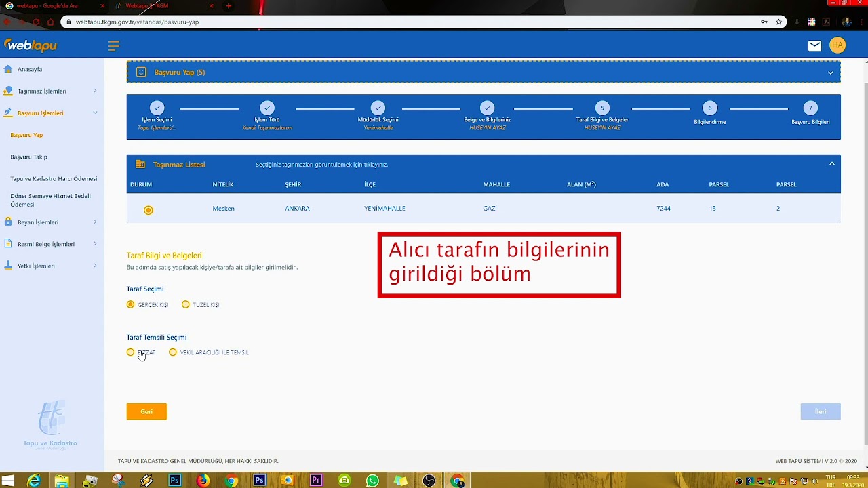Click the browser back arrow
Image resolution: width=868 pixels, height=488 pixels.
pos(7,22)
